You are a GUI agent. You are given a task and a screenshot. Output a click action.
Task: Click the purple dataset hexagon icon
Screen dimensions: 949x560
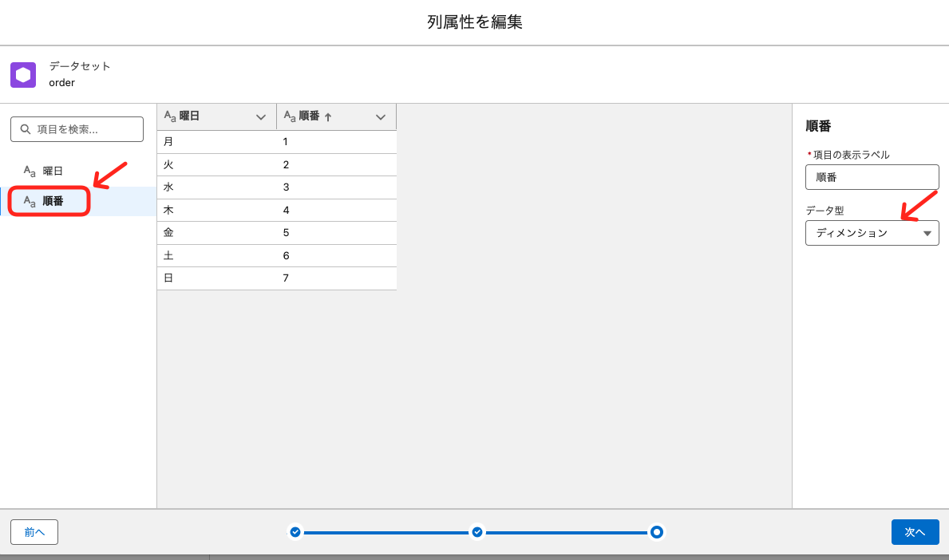[23, 74]
